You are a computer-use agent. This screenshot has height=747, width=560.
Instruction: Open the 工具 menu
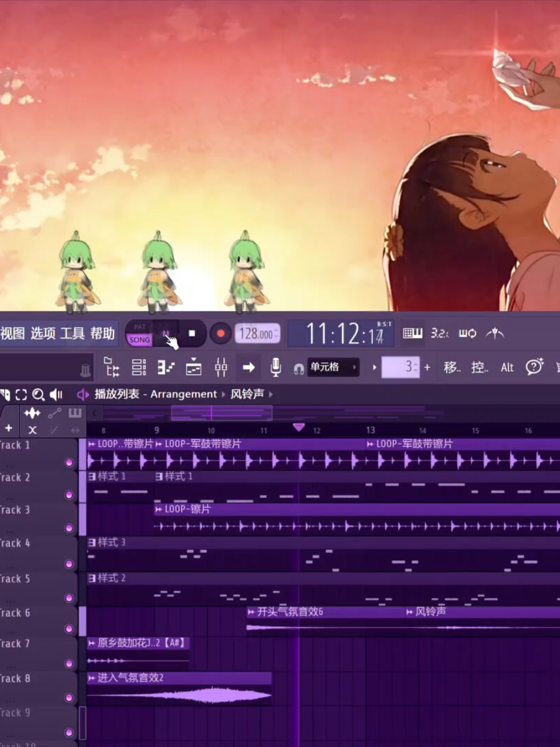(73, 333)
